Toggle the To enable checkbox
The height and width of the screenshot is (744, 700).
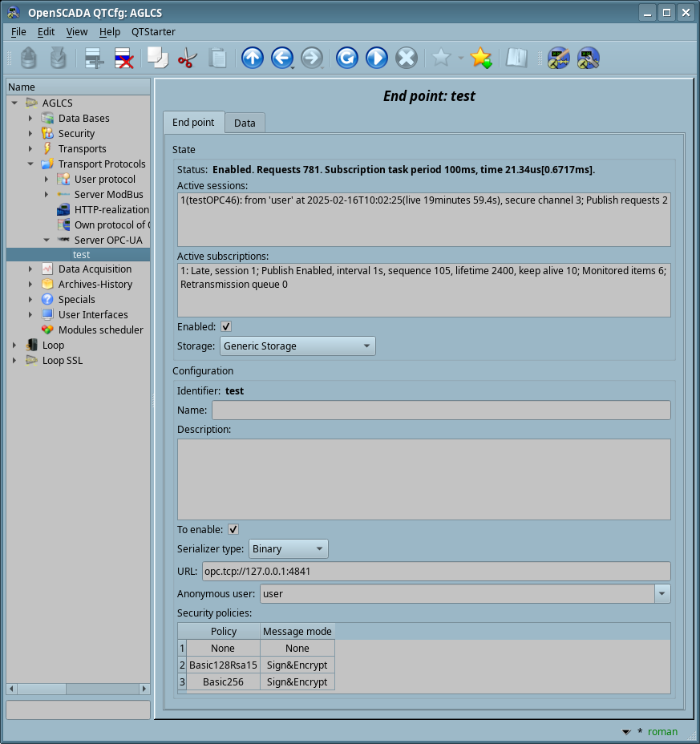point(233,529)
